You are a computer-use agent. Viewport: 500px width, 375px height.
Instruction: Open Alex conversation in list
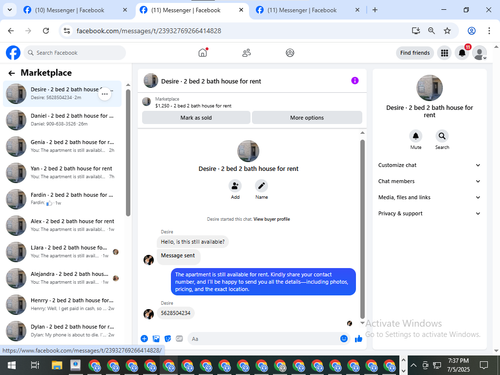[x=62, y=225]
